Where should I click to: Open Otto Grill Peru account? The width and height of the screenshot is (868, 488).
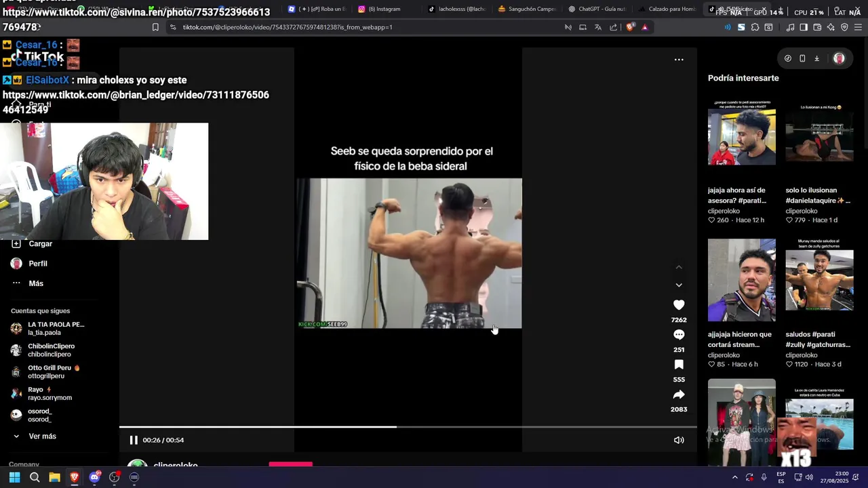pos(45,372)
